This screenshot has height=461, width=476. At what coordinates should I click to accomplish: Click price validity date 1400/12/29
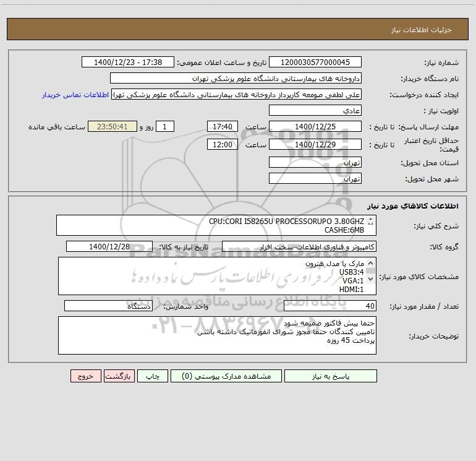(x=315, y=144)
